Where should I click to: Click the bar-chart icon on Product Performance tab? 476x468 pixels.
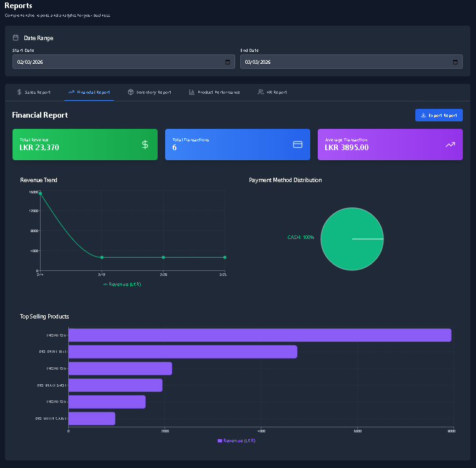point(192,92)
